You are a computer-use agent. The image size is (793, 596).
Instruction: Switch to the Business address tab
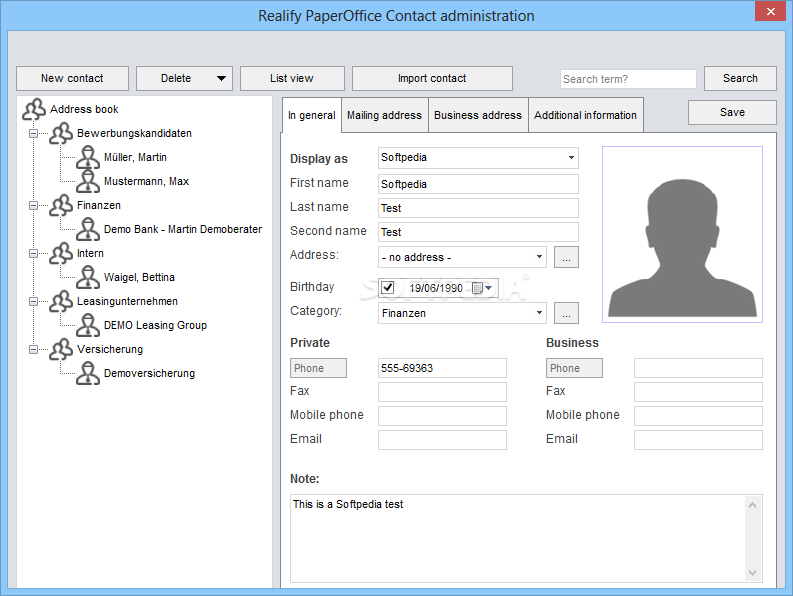478,115
